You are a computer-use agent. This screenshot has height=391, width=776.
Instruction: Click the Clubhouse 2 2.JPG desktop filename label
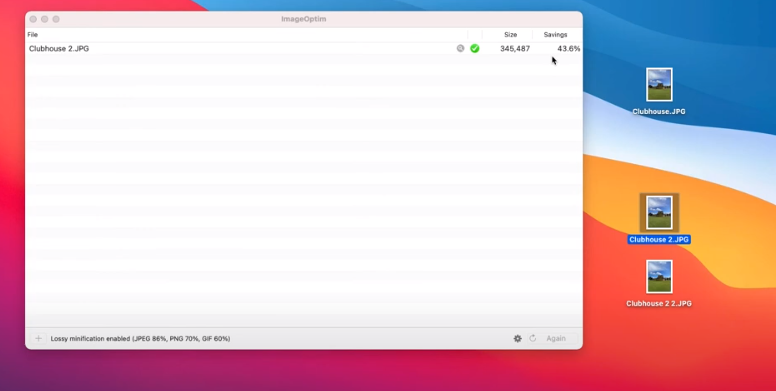(659, 303)
